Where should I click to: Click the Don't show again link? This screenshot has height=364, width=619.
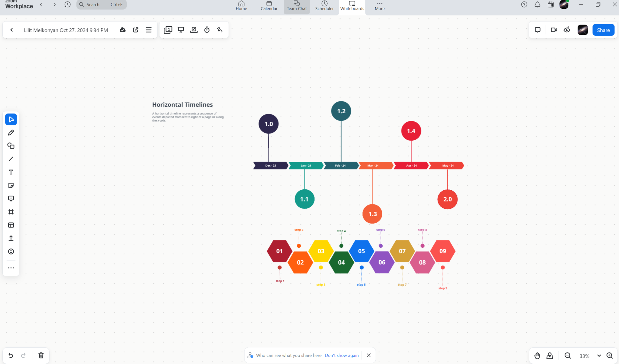[341, 355]
